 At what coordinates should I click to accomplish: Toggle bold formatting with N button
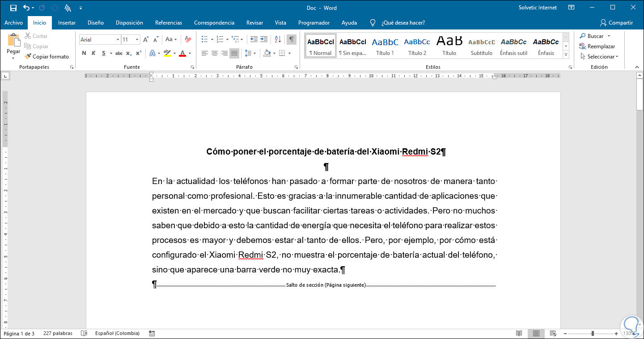pos(84,54)
